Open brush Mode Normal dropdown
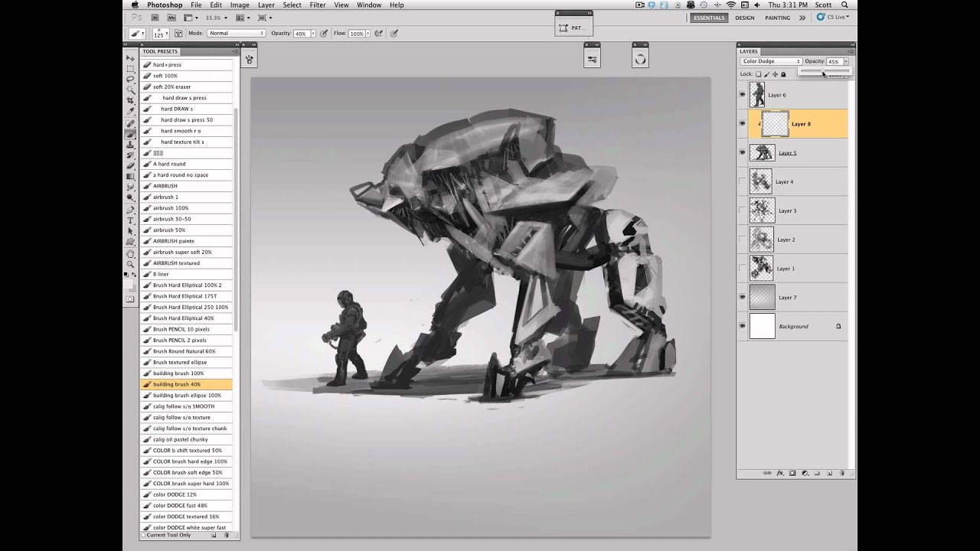Viewport: 980px width, 551px height. click(x=236, y=34)
